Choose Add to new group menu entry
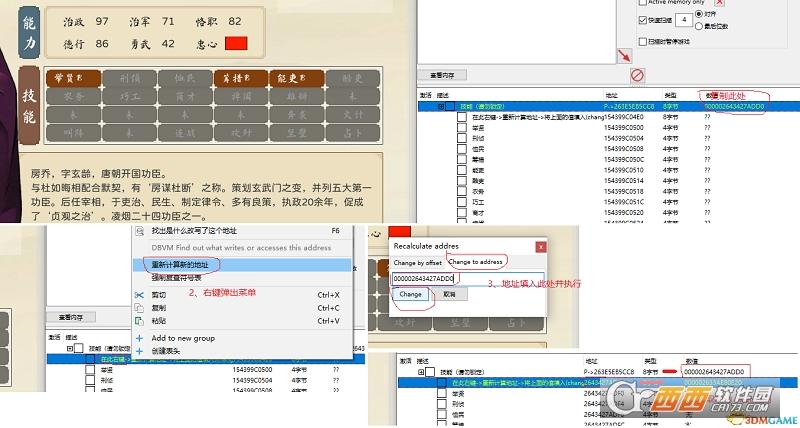 (243, 338)
